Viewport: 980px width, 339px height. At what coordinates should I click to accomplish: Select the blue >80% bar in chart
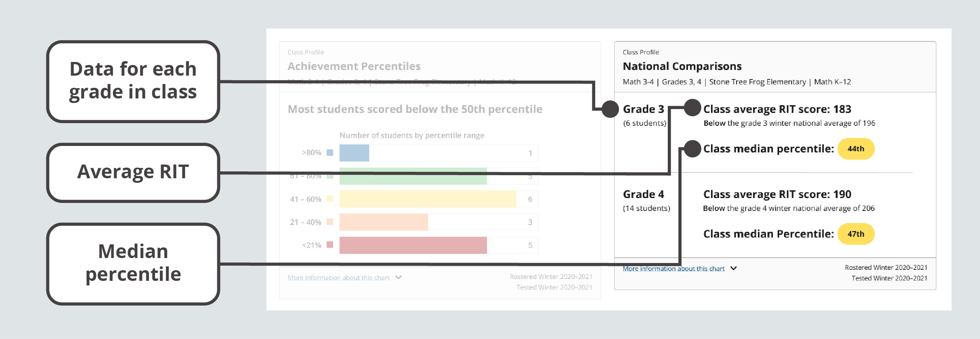point(354,153)
